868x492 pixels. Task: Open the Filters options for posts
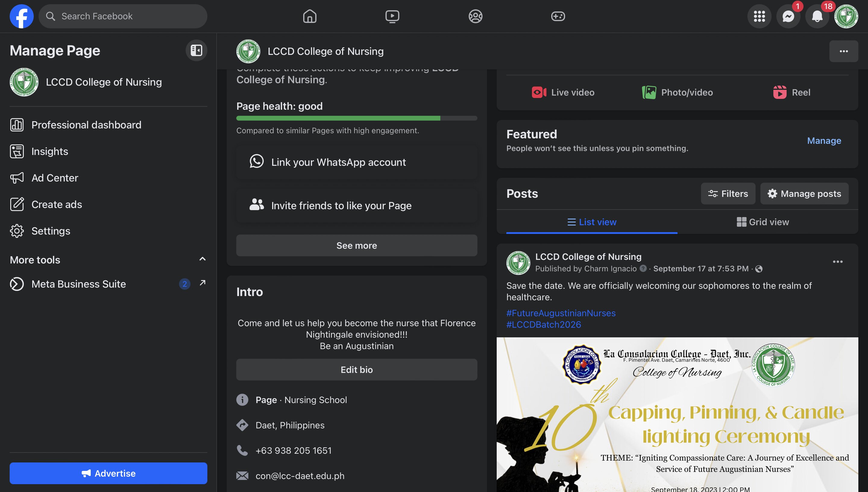pos(728,194)
